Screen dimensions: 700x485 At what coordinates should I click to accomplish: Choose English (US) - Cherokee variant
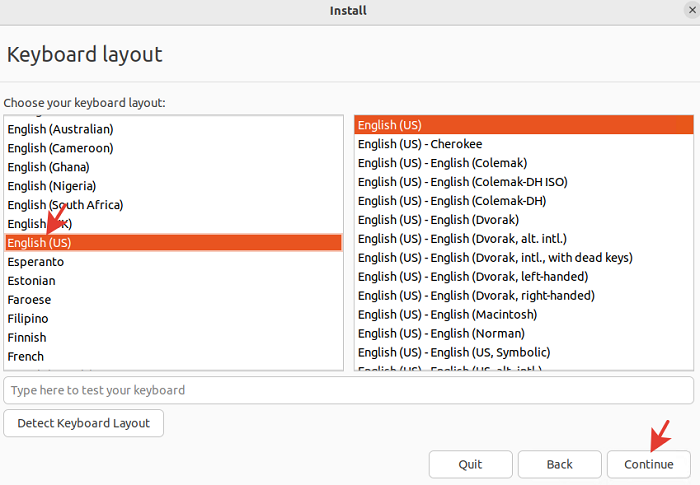[524, 144]
